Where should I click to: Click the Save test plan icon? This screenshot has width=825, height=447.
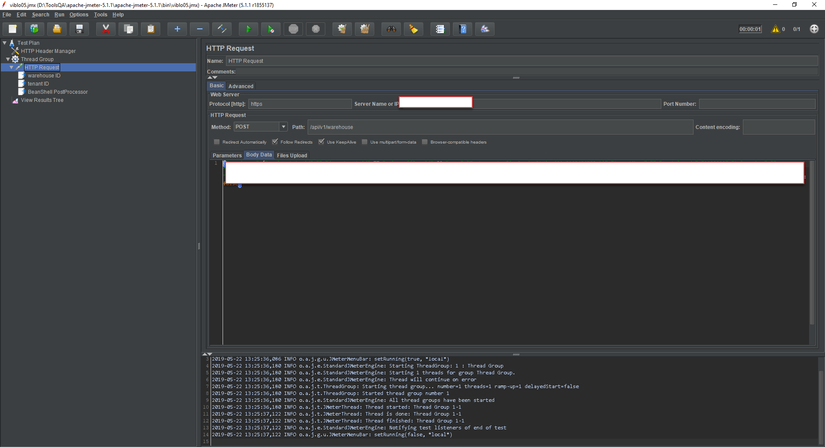[x=79, y=29]
